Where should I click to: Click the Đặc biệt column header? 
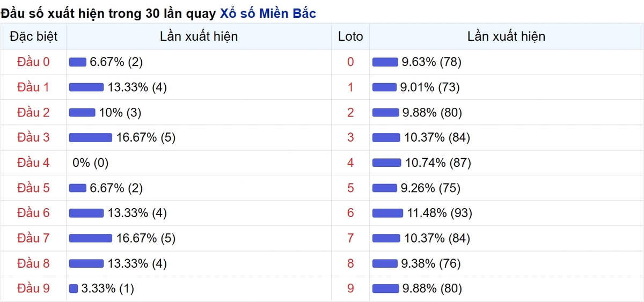coord(33,37)
